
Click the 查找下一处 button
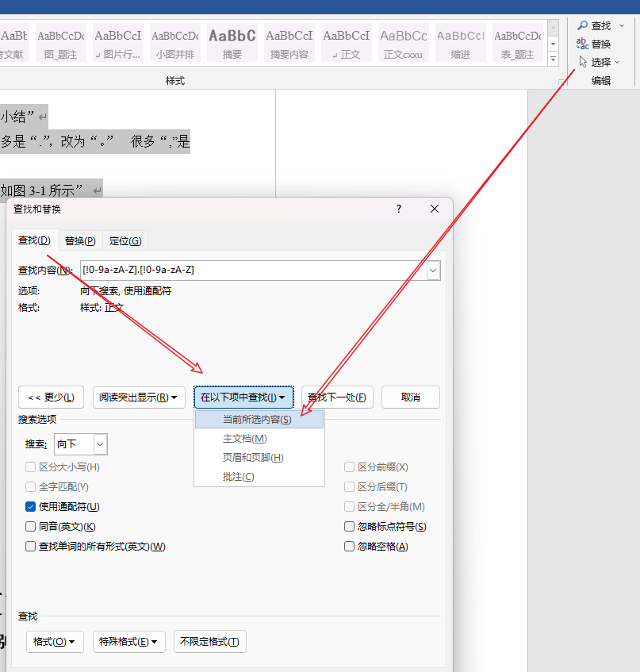click(337, 397)
